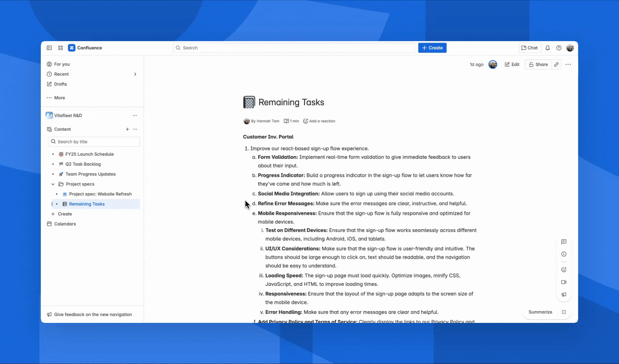Click the page details info icon
Screen dimensions: 619x364
(564, 254)
